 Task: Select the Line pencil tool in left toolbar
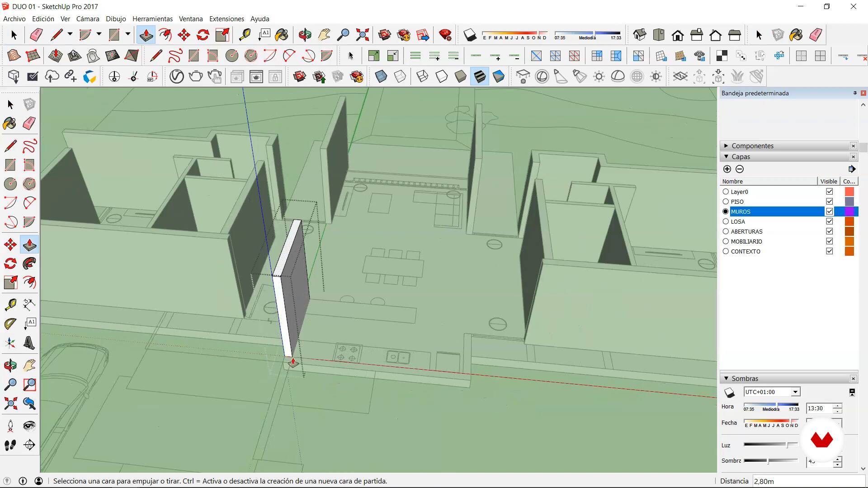(x=10, y=146)
